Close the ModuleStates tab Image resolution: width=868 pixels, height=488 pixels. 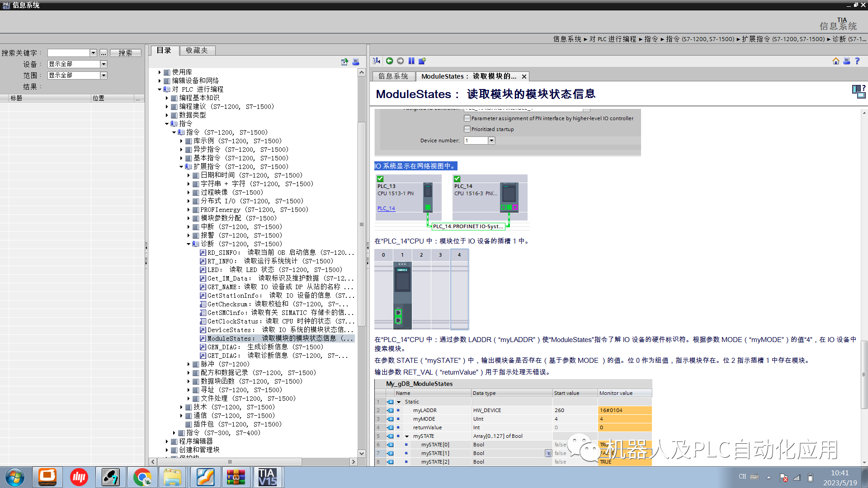(524, 76)
